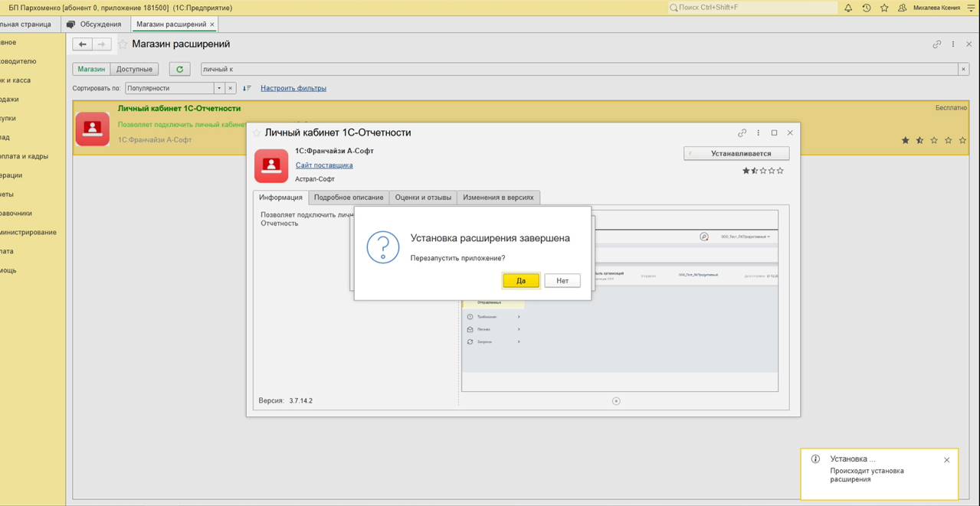Click the Бесплатно price label
Screen dimensions: 980x506
(951, 108)
